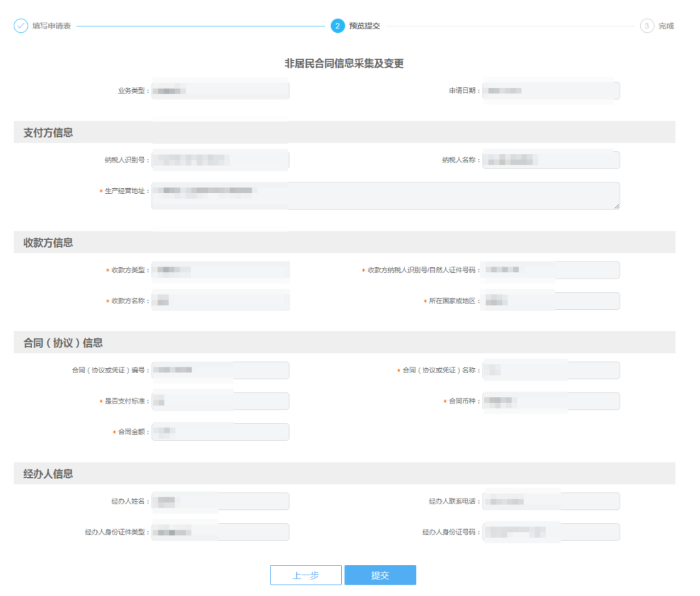
Task: Click the resize handle of 生产经营地址 box
Action: click(617, 206)
